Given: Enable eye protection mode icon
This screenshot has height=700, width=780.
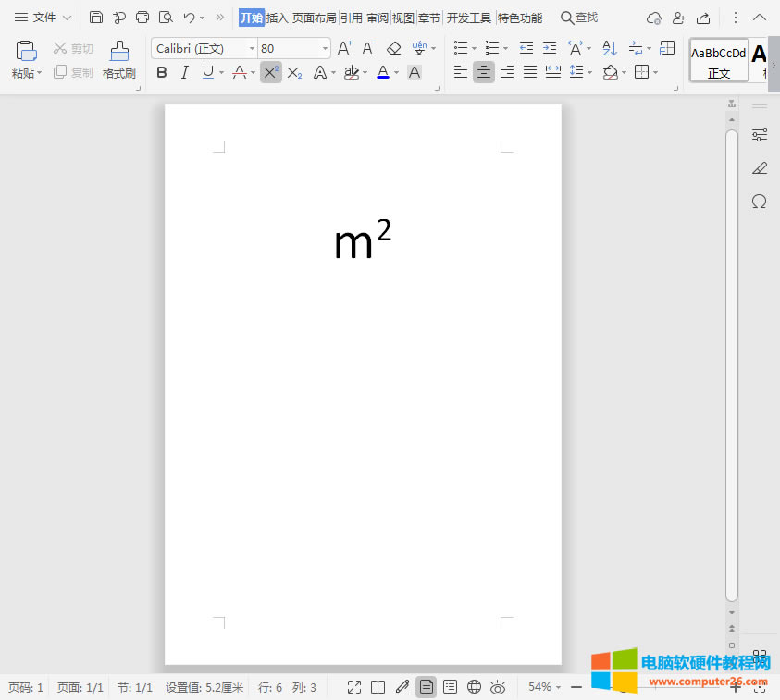Looking at the screenshot, I should coord(499,687).
